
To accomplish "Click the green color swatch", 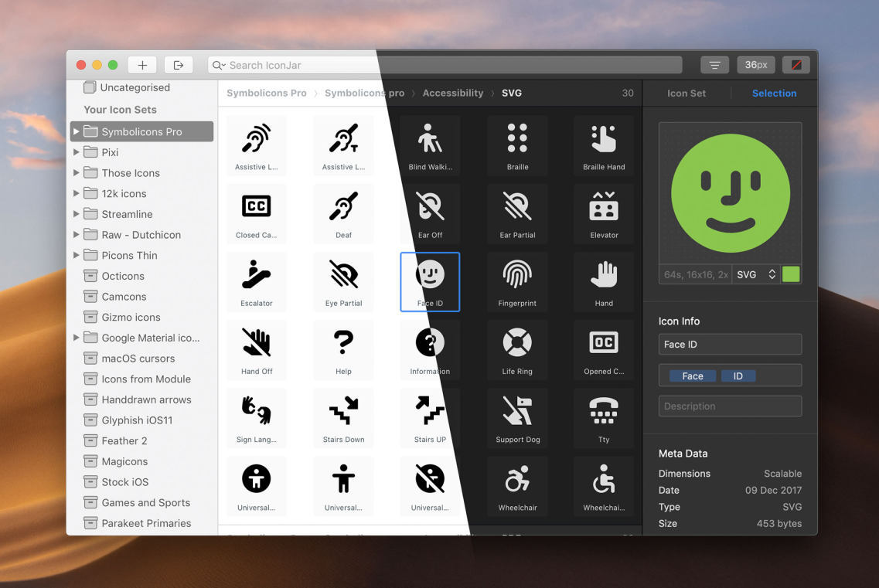I will (791, 274).
